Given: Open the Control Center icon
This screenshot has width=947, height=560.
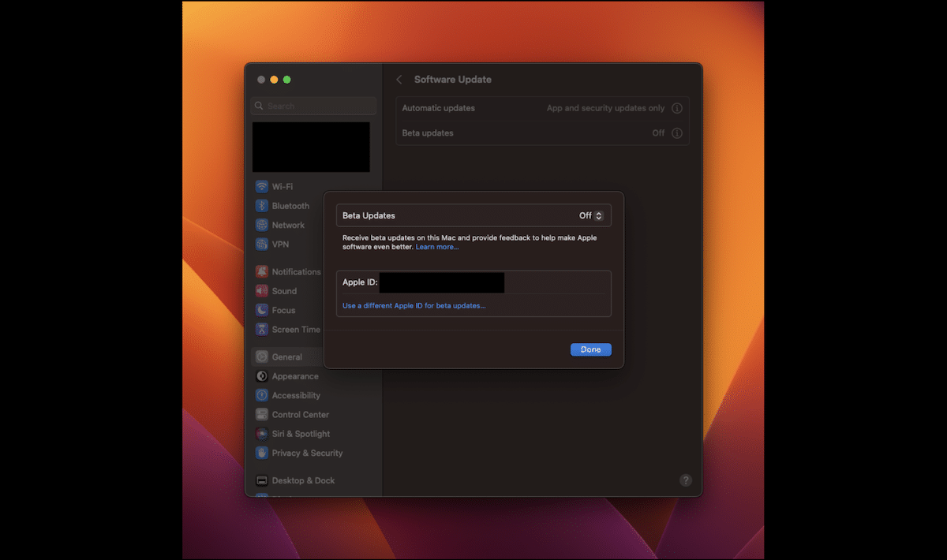Looking at the screenshot, I should point(261,415).
